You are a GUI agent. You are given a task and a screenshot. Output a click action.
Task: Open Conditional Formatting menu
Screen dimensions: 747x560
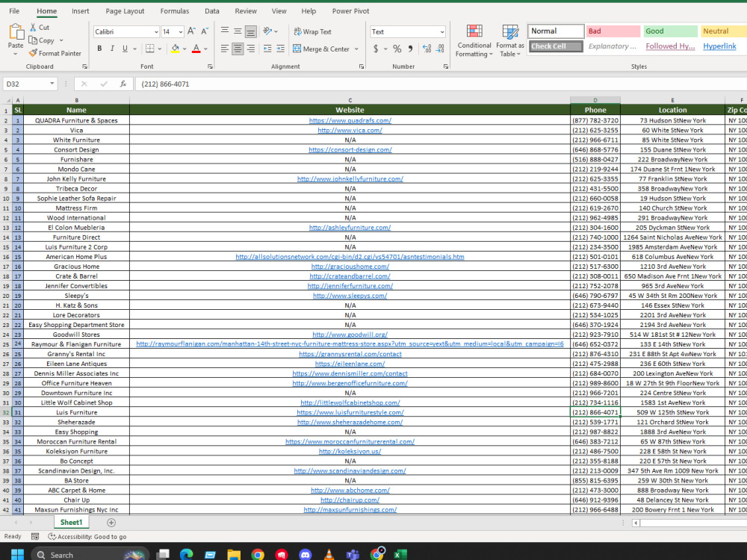[x=474, y=41]
